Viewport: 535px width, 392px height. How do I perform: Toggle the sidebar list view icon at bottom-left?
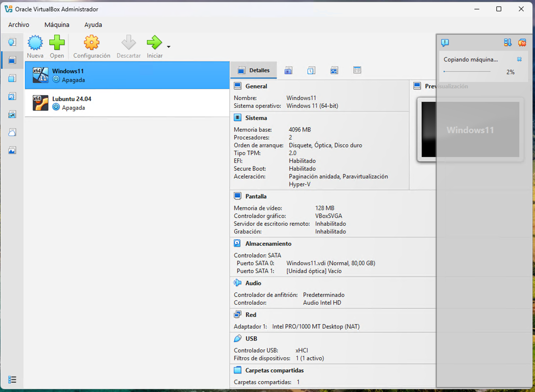tap(12, 379)
